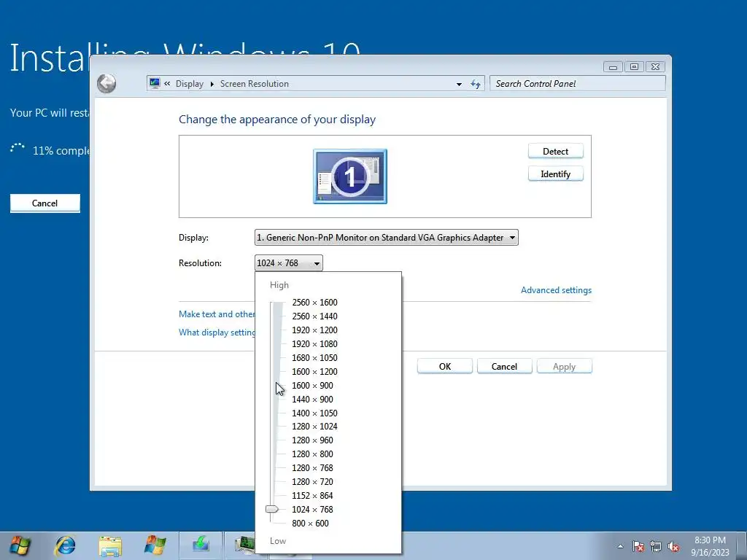Select 2560 × 1440 resolution
The width and height of the screenshot is (747, 560).
point(314,316)
